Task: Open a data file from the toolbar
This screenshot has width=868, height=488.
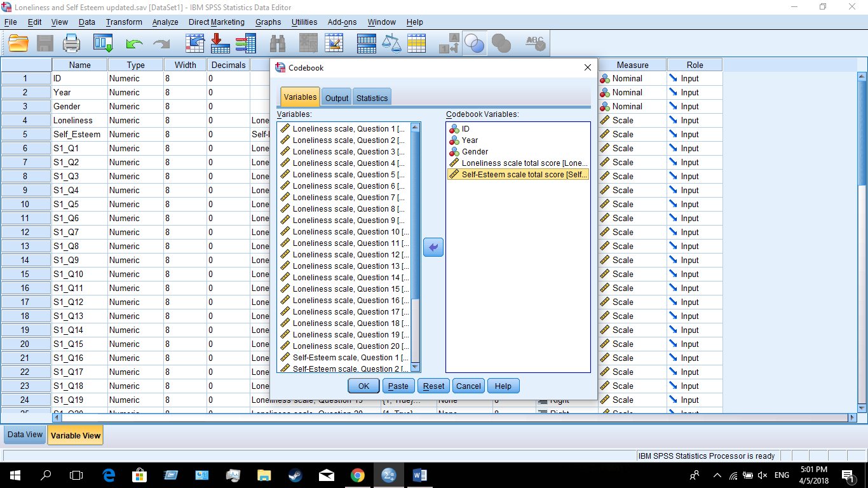Action: click(x=17, y=43)
